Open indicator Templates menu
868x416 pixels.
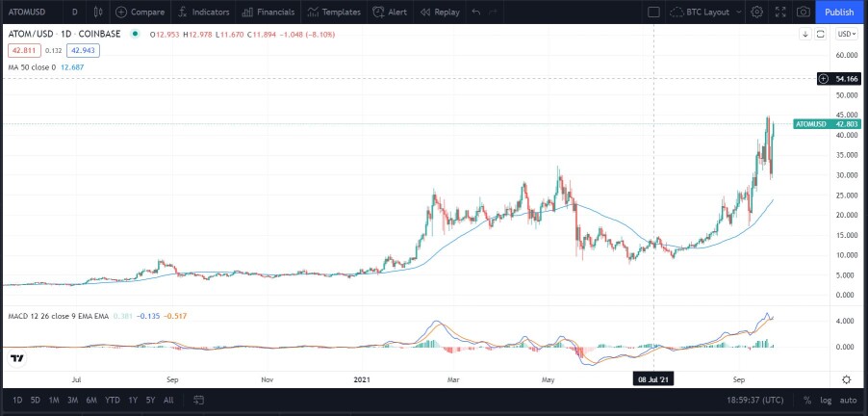tap(334, 12)
